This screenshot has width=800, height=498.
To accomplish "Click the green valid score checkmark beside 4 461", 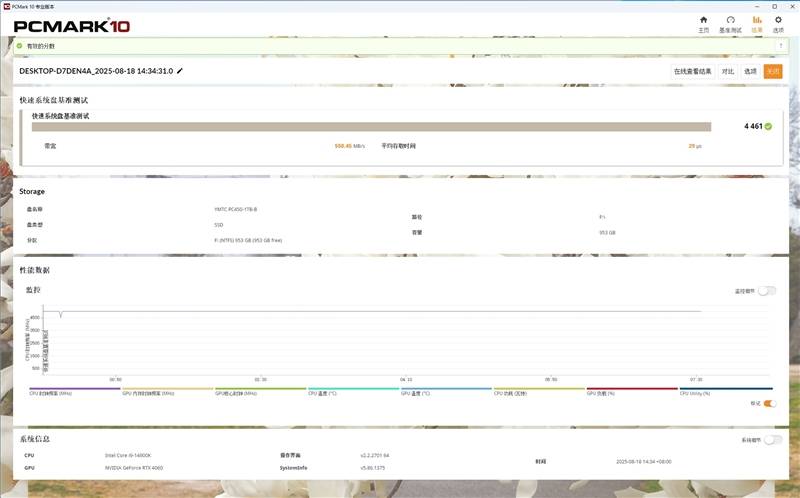I will 768,127.
